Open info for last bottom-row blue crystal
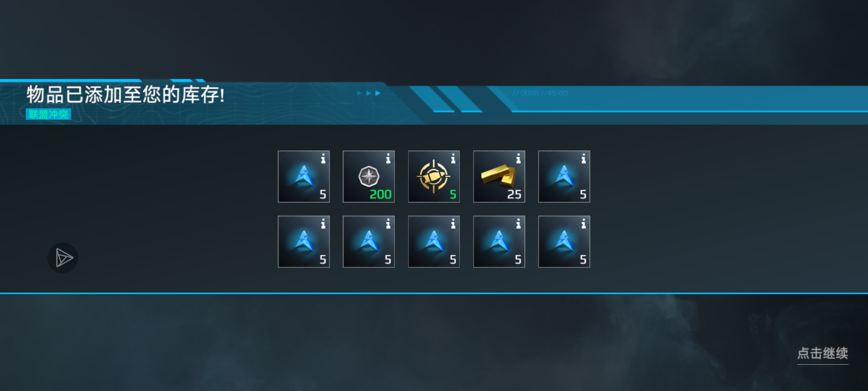The image size is (868, 391). (583, 224)
